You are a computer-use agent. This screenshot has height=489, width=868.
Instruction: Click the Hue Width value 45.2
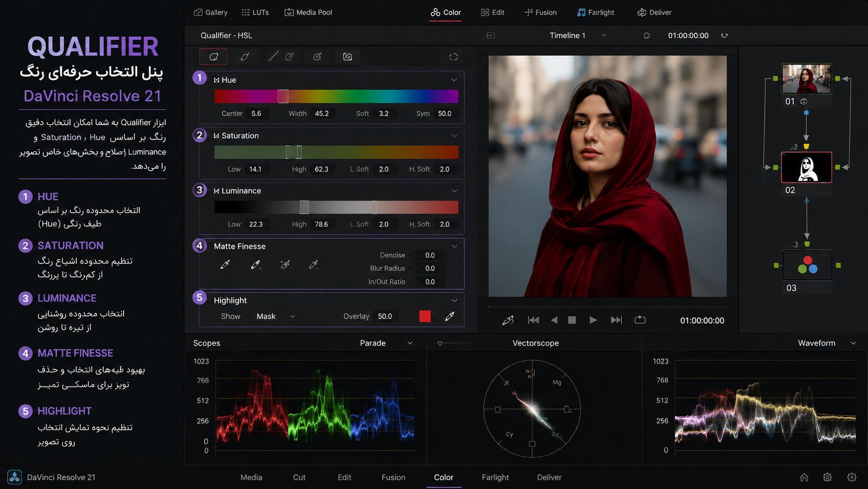pos(322,113)
